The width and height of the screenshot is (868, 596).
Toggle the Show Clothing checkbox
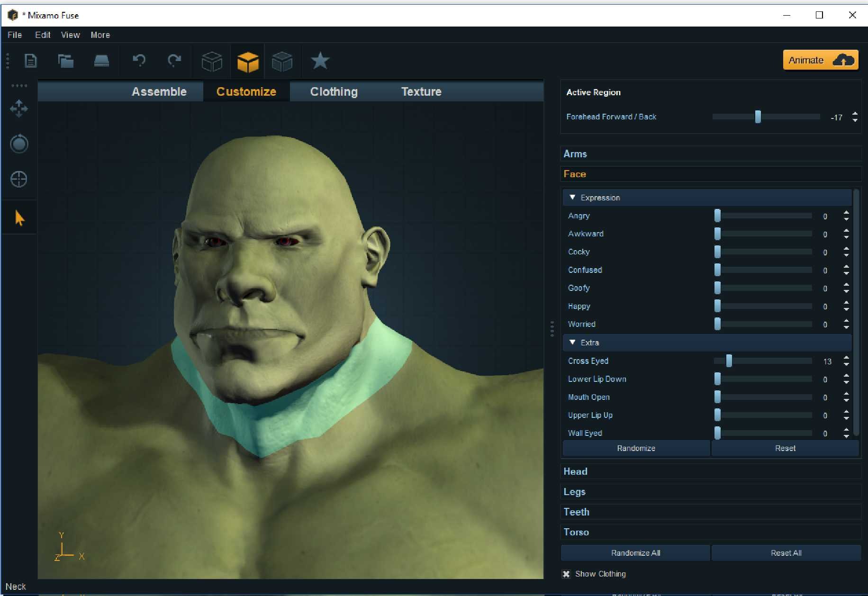[566, 574]
